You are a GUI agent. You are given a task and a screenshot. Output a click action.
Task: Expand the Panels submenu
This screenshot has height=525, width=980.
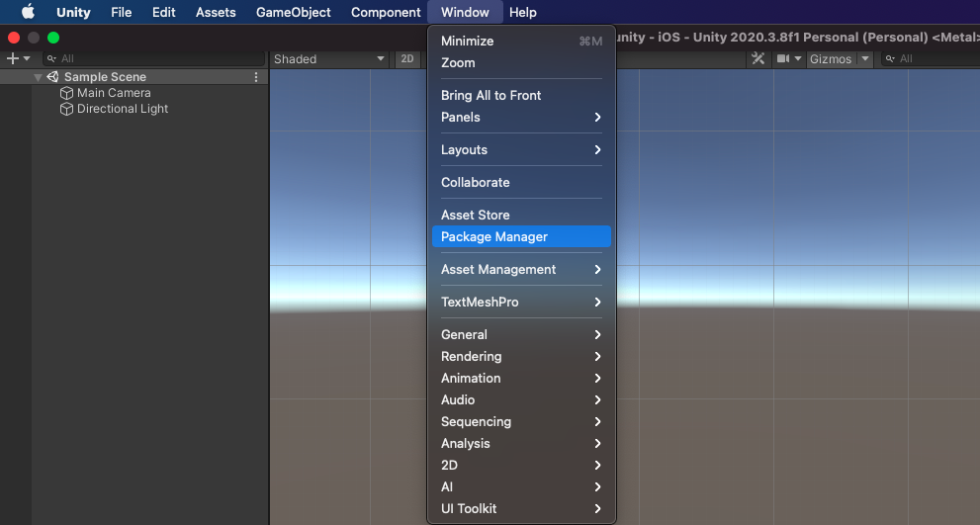[521, 118]
